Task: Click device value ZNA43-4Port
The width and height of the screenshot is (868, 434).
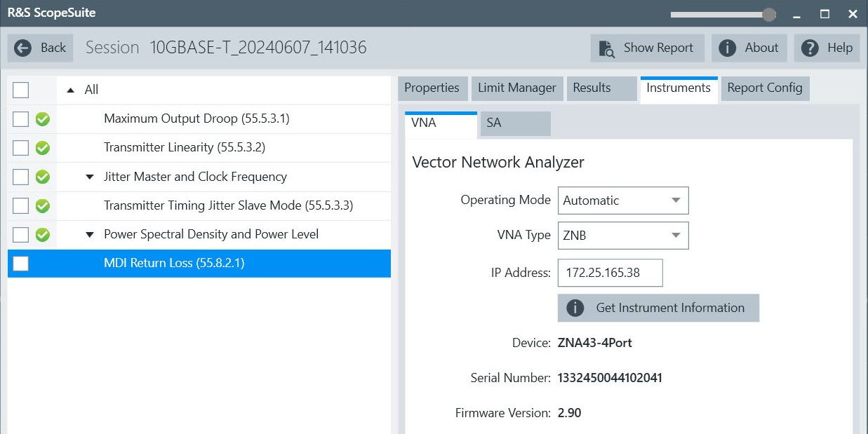Action: pos(595,343)
